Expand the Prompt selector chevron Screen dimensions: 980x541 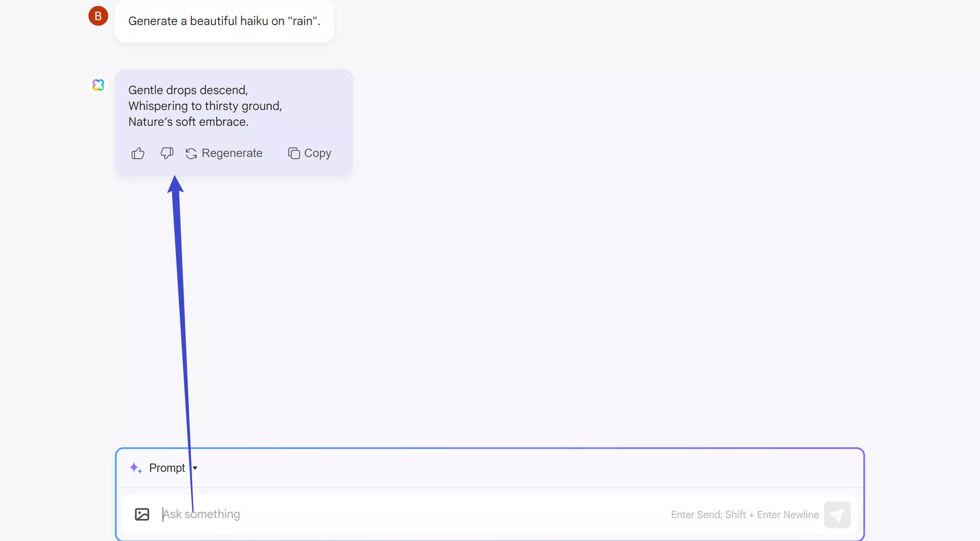click(195, 468)
